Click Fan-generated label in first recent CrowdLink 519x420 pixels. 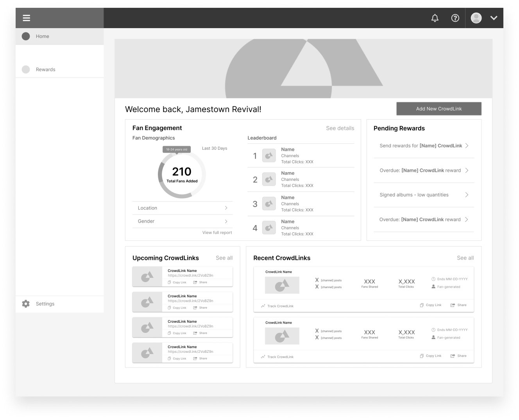[449, 287]
